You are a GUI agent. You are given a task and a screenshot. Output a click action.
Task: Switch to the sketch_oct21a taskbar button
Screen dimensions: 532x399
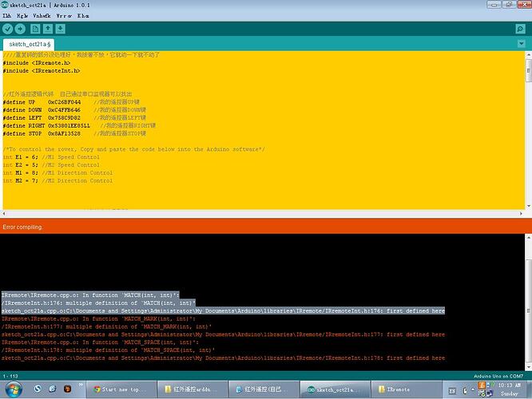pyautogui.click(x=335, y=389)
